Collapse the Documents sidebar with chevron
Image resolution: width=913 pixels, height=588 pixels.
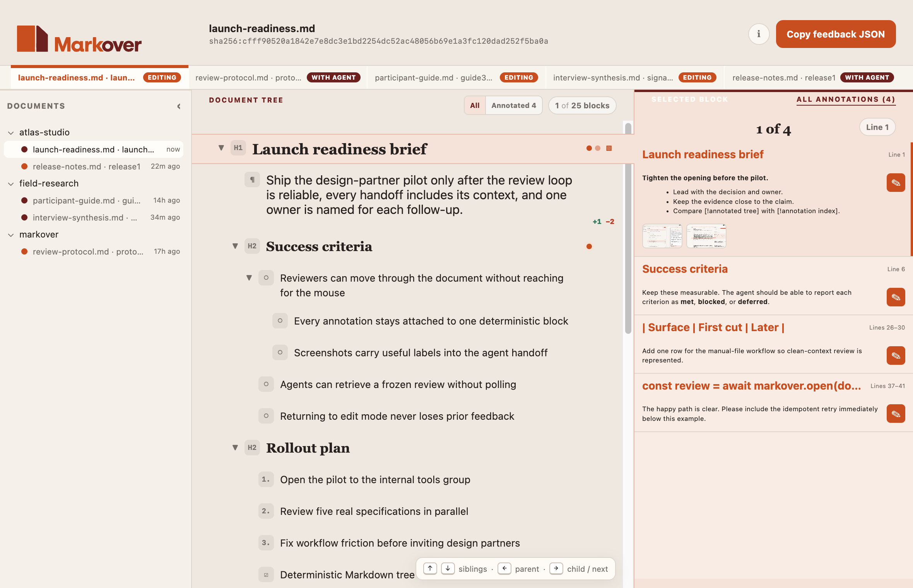179,106
